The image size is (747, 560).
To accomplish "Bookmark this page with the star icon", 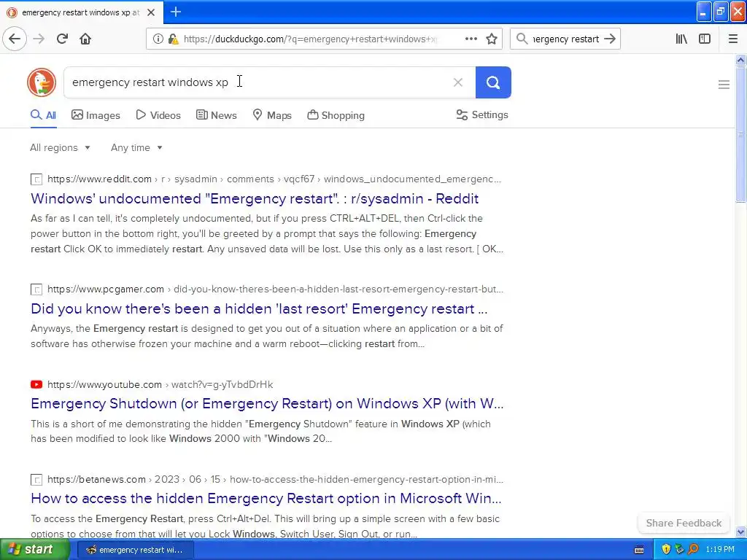I will coord(492,39).
